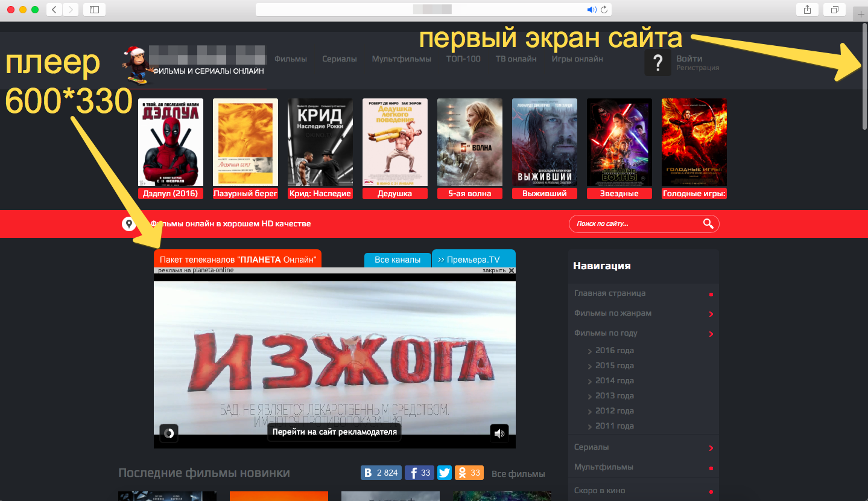Go back with Safari back arrow
This screenshot has width=868, height=501.
54,10
